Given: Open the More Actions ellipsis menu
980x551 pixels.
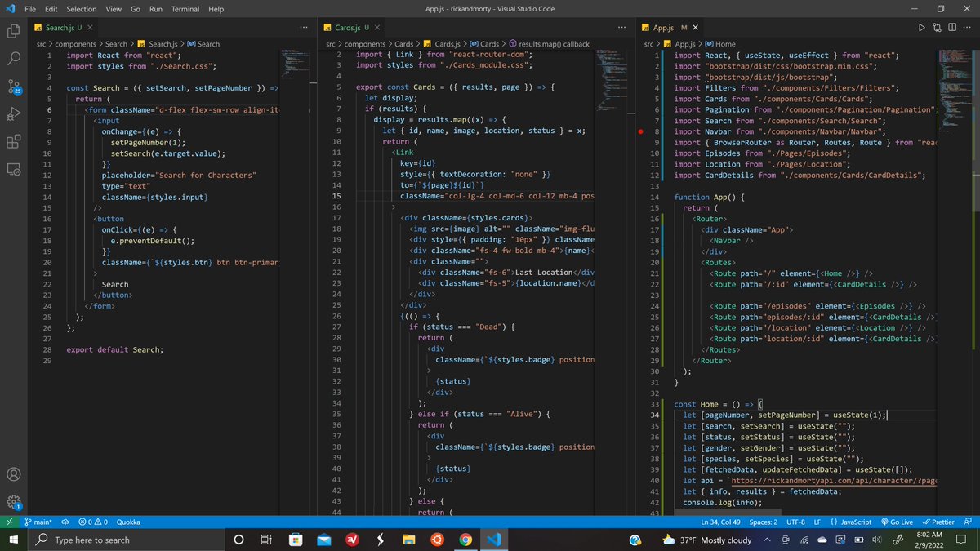Looking at the screenshot, I should pyautogui.click(x=965, y=28).
